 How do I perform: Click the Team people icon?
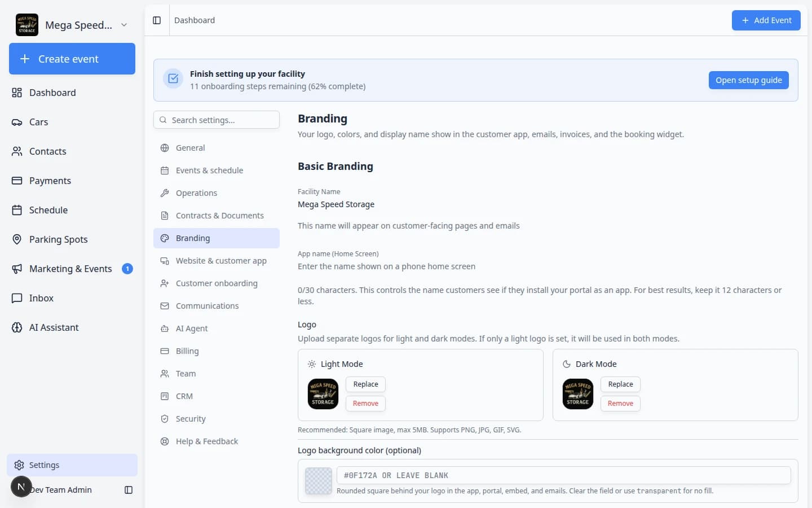(x=165, y=374)
